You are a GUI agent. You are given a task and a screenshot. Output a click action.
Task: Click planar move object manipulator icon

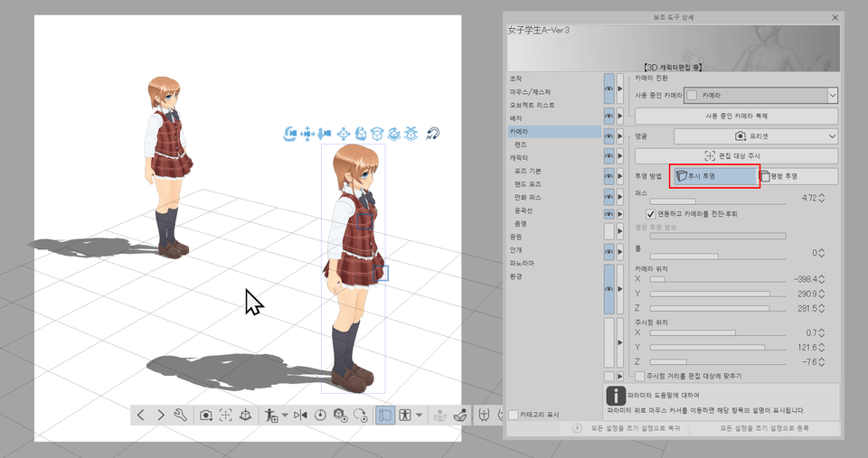click(x=344, y=134)
